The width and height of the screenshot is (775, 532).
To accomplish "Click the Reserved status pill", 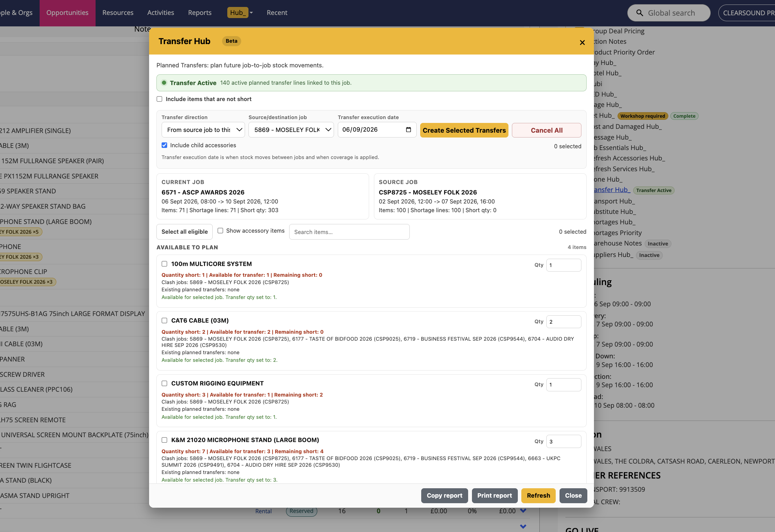I will pyautogui.click(x=301, y=511).
